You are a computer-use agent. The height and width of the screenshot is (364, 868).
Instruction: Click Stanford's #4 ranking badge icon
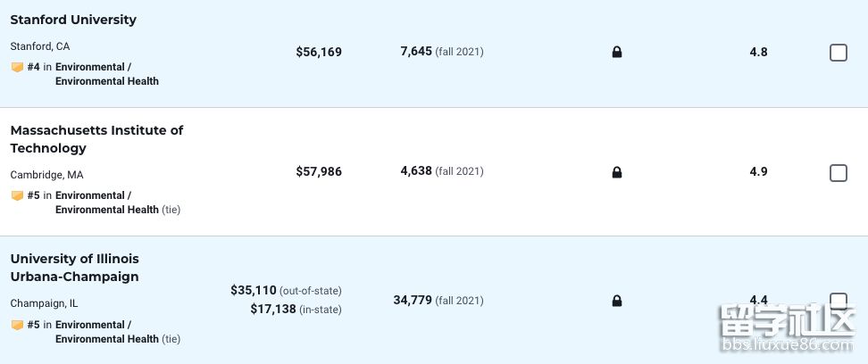tap(17, 67)
